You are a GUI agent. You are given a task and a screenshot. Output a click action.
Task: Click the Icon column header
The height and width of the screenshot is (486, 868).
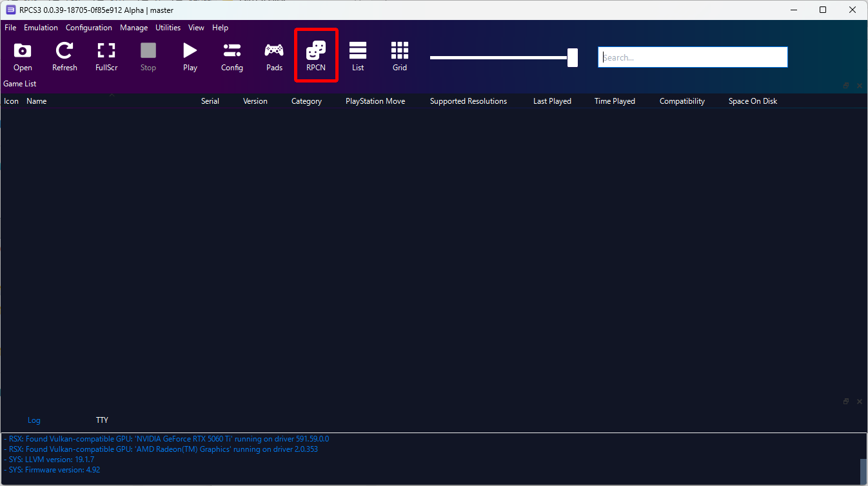pyautogui.click(x=12, y=101)
